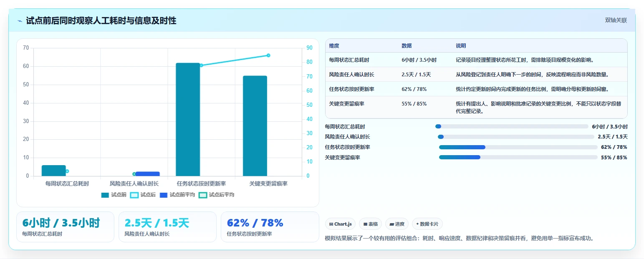
Task: Click the title 试点前后同时观察人工耗时与信息及时性
Action: (x=101, y=21)
